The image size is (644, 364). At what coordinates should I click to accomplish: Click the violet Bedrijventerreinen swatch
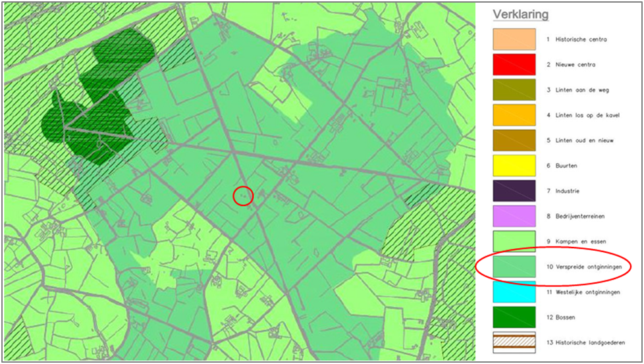(x=514, y=217)
